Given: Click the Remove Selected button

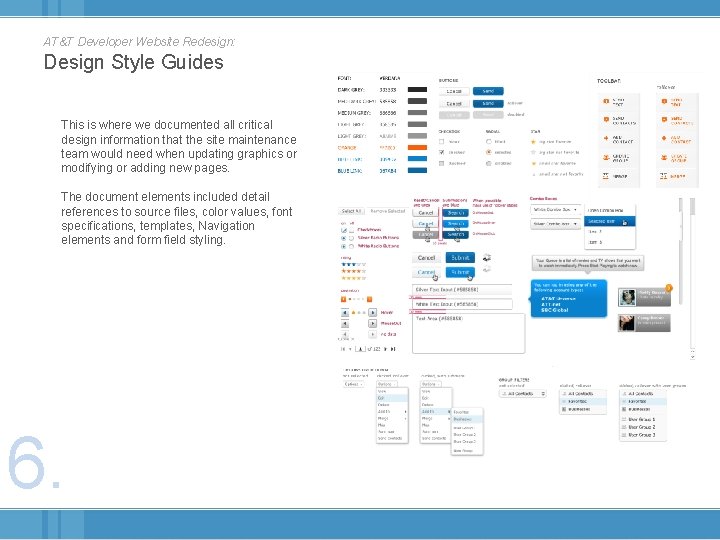Looking at the screenshot, I should coord(388,211).
